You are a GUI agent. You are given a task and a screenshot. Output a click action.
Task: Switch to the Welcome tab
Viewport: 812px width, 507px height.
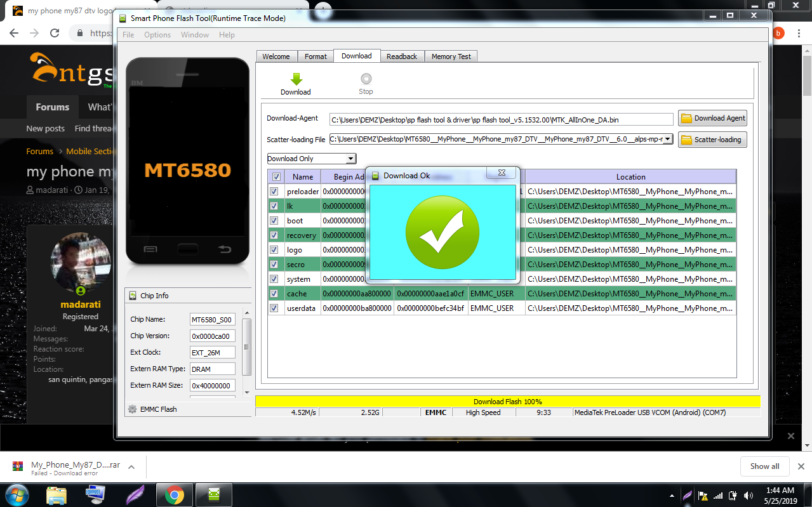pos(276,56)
